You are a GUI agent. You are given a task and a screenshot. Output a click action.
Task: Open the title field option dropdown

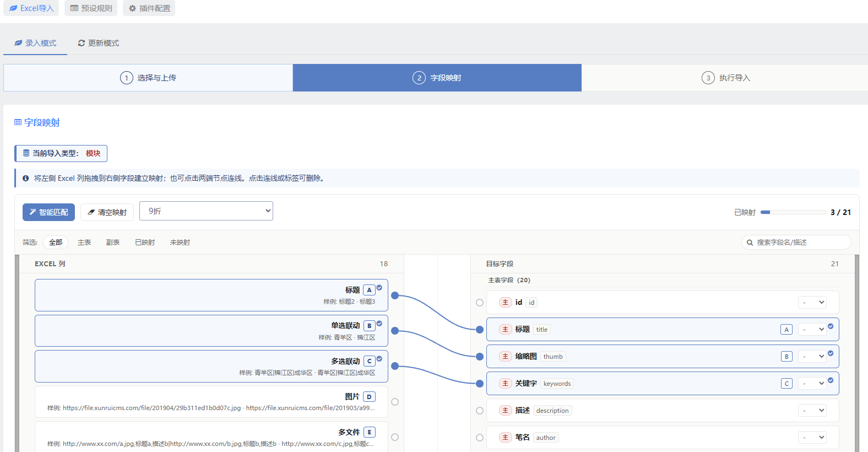click(812, 330)
